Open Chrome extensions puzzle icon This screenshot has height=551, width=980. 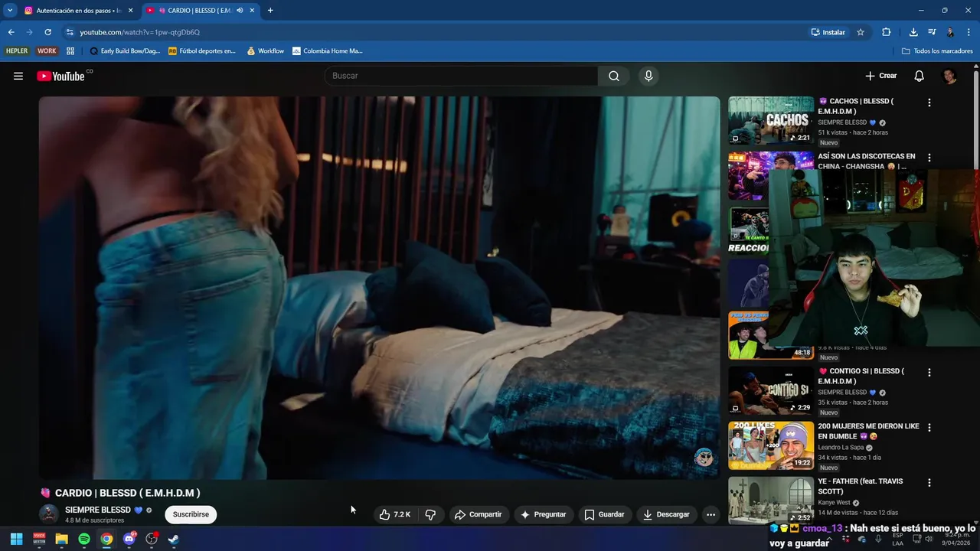coord(887,32)
